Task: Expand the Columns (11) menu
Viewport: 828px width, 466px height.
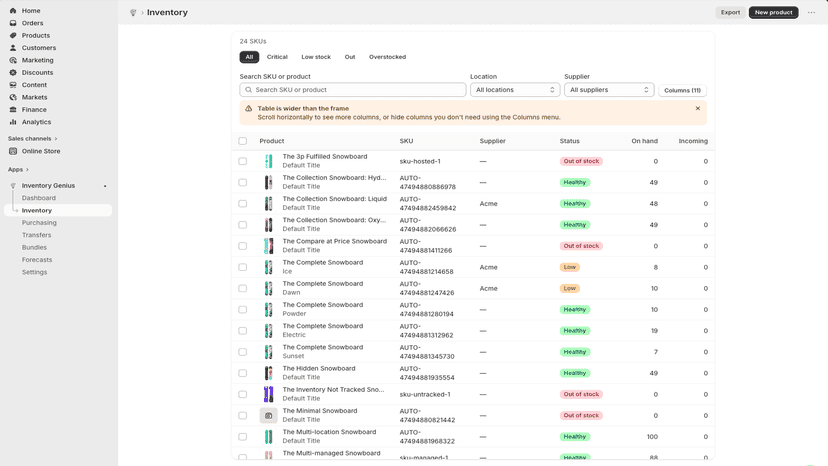Action: coord(682,90)
